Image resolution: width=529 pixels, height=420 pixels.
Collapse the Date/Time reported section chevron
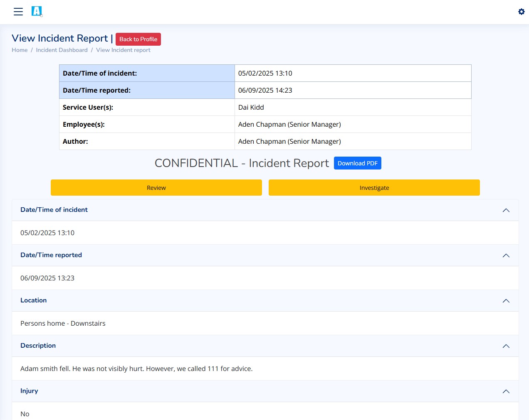tap(506, 255)
